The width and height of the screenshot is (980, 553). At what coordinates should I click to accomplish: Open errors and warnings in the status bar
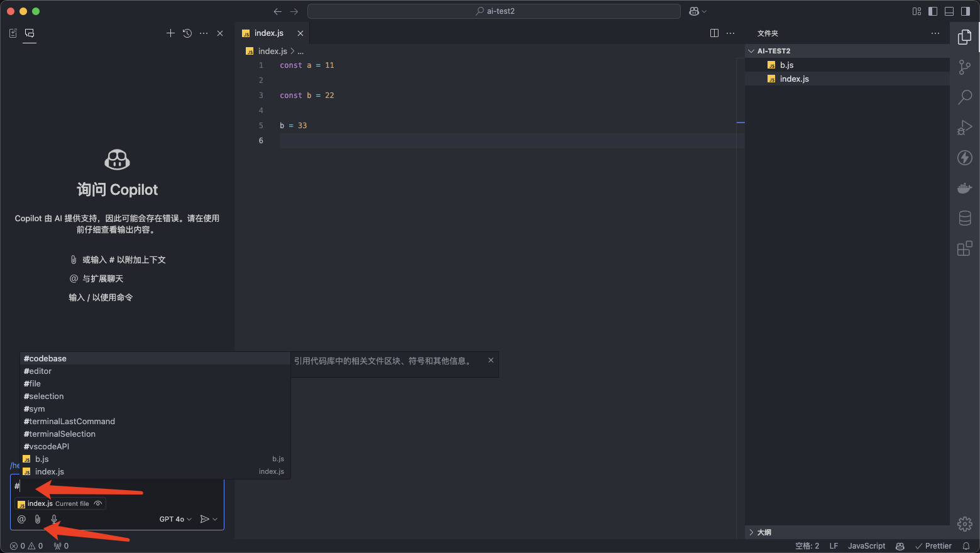point(26,546)
